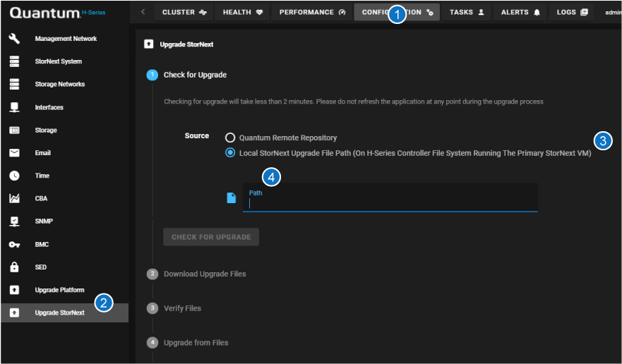Click the Interfaces network icon
622x364 pixels.
pyautogui.click(x=14, y=107)
